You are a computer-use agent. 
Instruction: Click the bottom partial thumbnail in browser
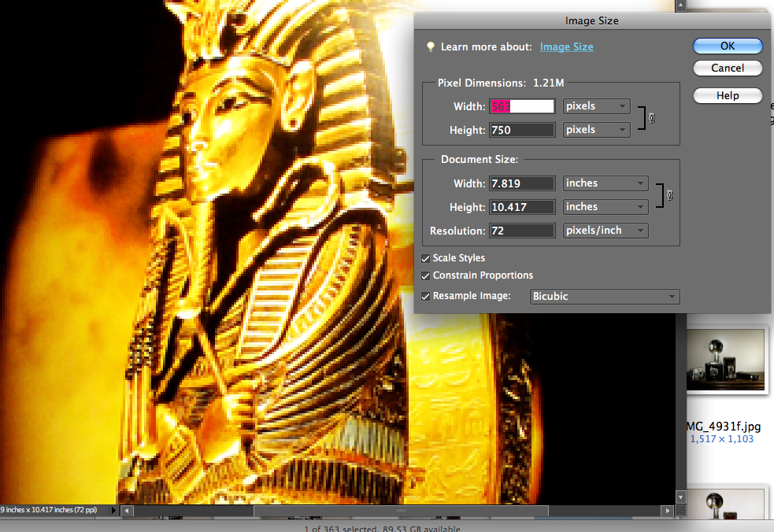pos(725,505)
